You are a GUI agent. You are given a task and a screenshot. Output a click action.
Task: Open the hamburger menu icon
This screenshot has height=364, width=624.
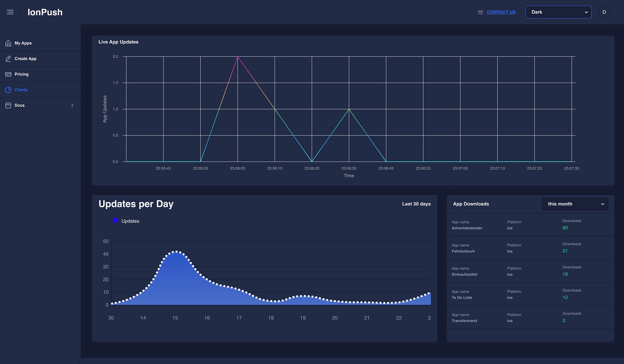tap(10, 12)
